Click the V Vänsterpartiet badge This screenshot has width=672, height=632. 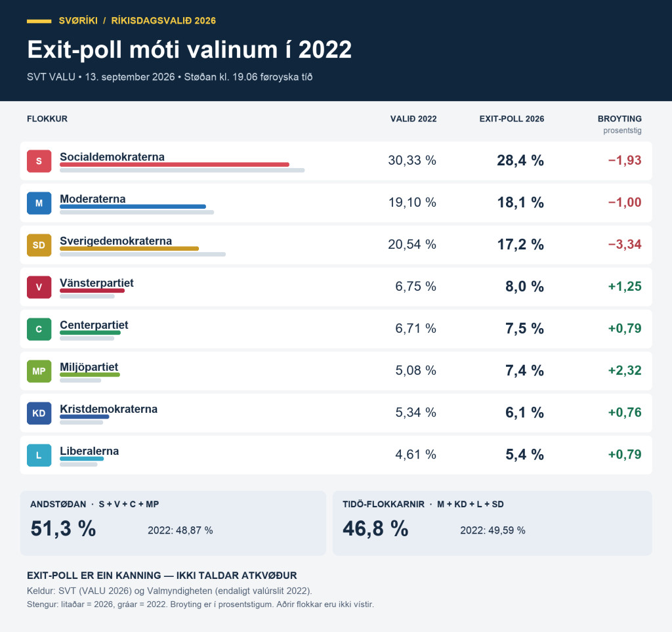coord(39,287)
